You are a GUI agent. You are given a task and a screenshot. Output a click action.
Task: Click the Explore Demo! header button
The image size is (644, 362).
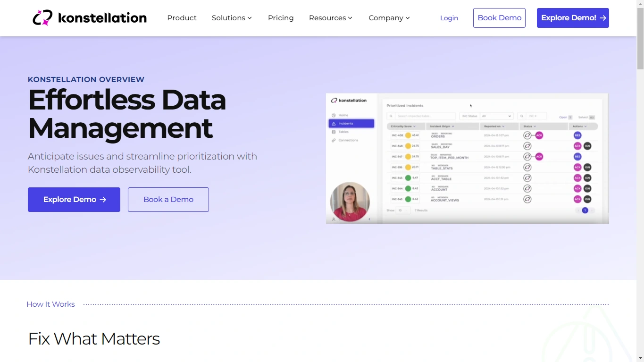pyautogui.click(x=573, y=18)
